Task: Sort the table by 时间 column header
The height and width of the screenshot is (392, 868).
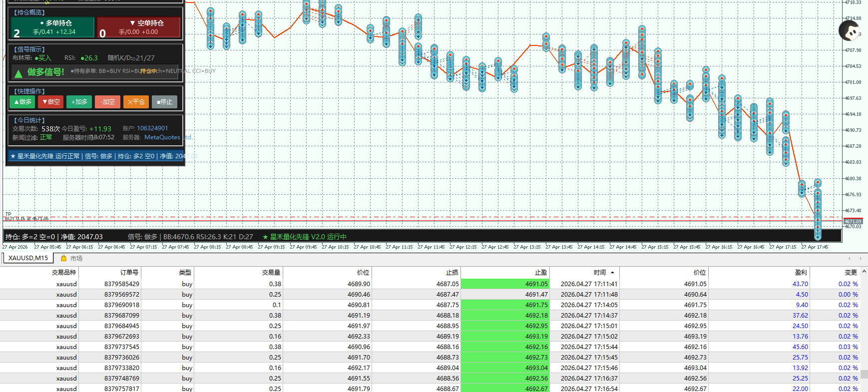Action: point(599,272)
